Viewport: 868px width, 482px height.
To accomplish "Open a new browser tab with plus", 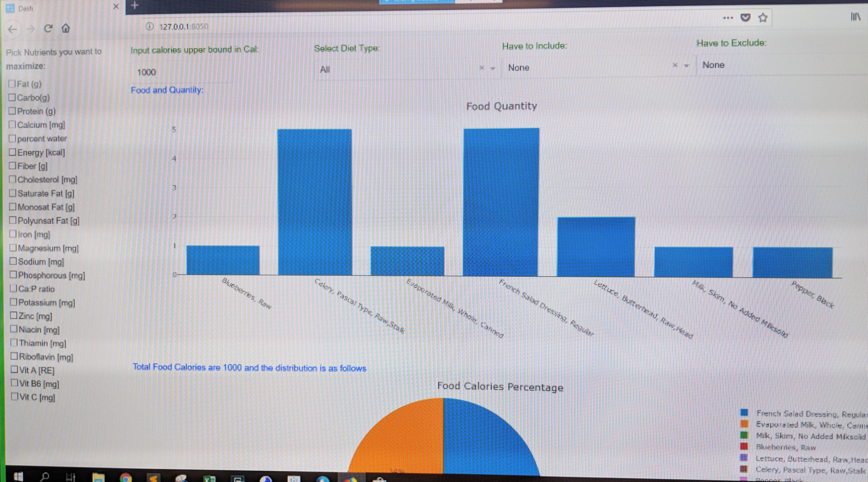I will pos(135,5).
